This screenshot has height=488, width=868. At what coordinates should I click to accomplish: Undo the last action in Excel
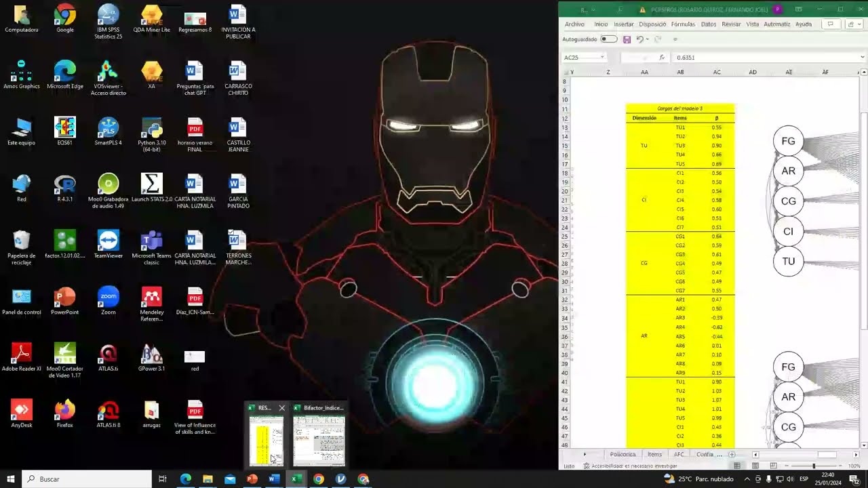pyautogui.click(x=639, y=39)
